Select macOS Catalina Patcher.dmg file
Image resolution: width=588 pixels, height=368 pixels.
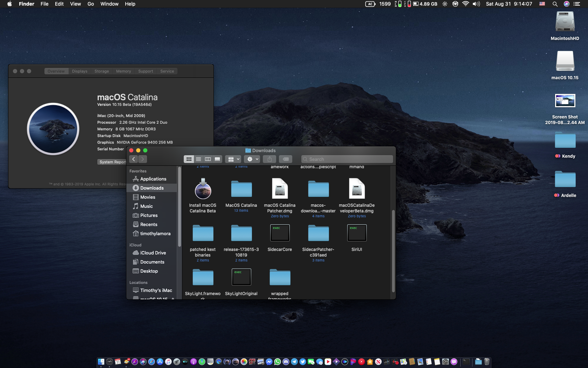click(x=280, y=189)
